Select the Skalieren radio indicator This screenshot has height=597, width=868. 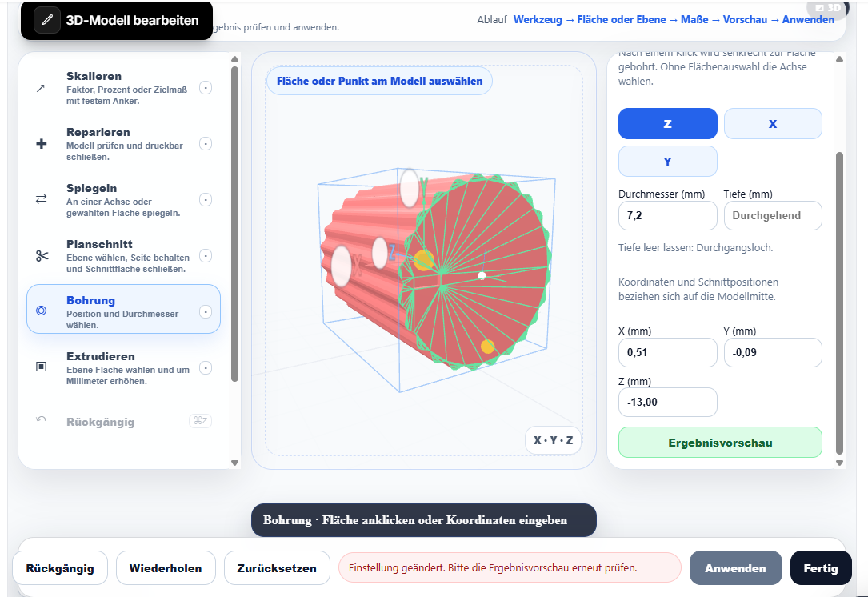[206, 88]
